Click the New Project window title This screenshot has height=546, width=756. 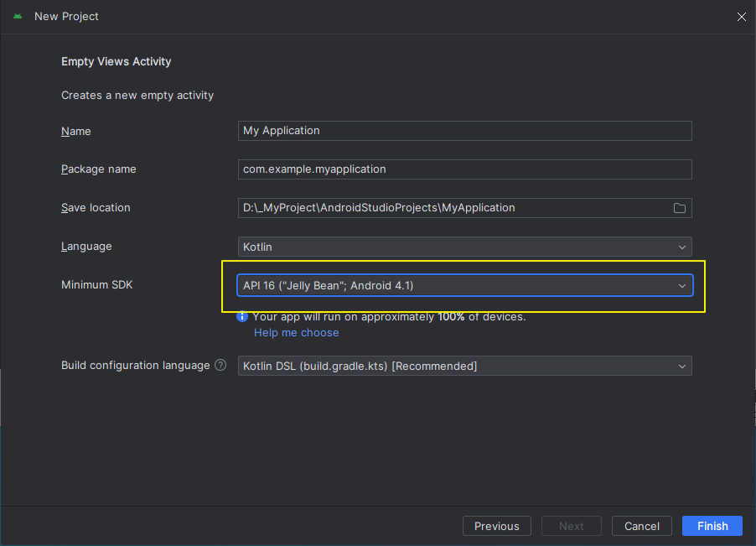[x=66, y=17]
